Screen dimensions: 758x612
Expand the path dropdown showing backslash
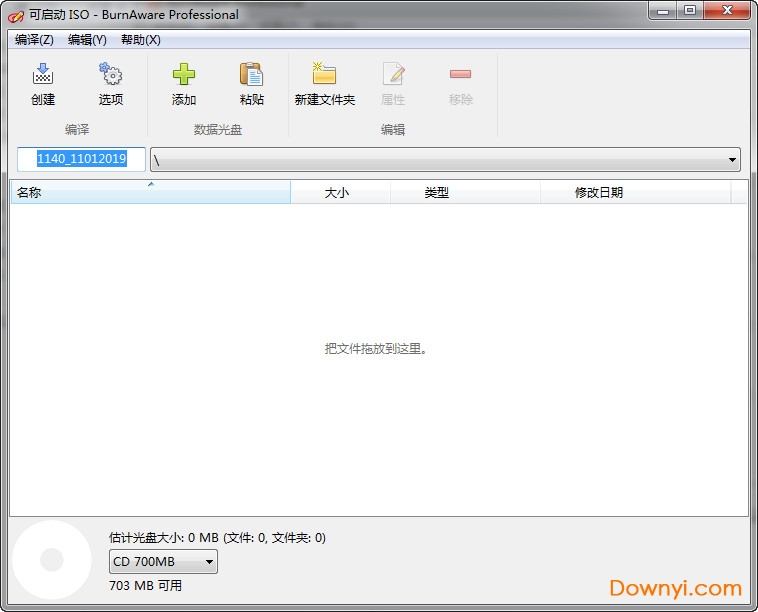coord(733,160)
